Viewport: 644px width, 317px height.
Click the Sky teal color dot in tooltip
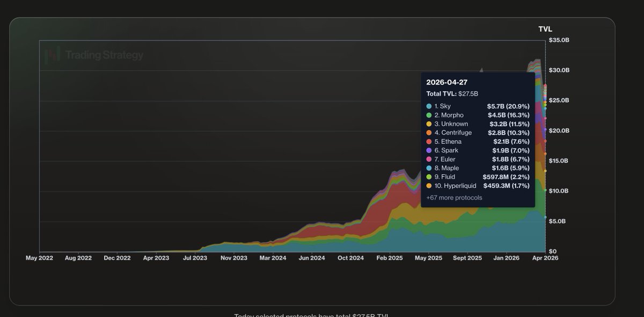429,106
